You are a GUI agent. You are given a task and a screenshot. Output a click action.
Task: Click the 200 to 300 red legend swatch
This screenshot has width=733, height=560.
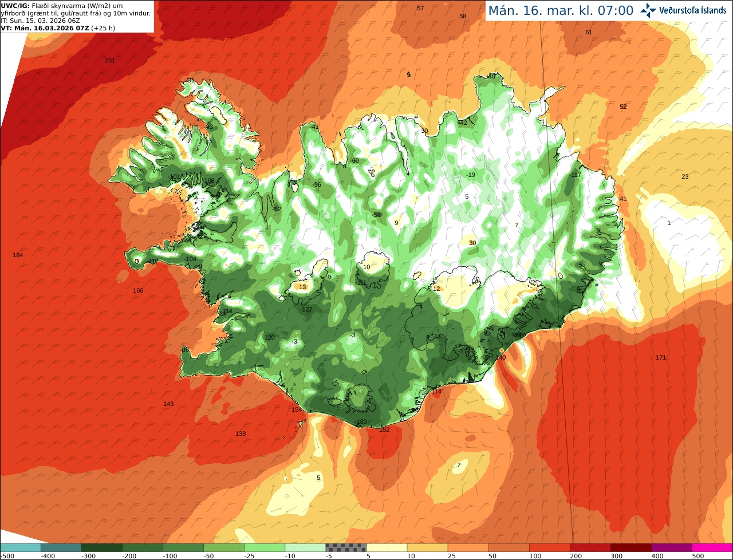click(x=590, y=548)
